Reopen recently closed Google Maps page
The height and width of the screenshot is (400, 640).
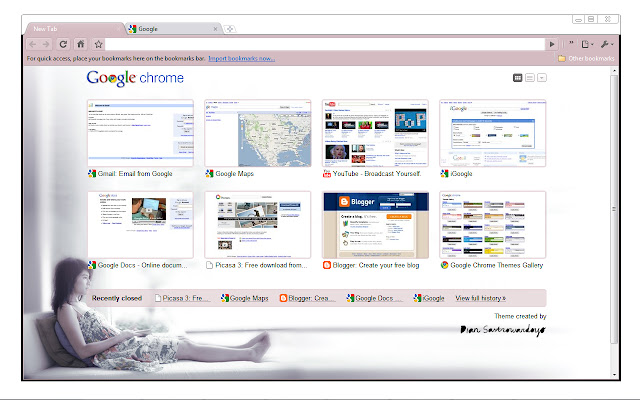tap(244, 298)
